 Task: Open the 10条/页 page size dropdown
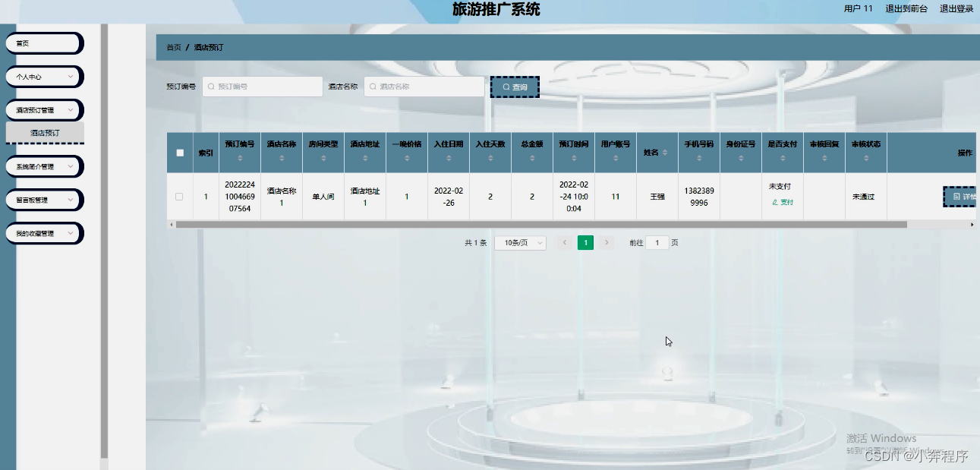tap(520, 243)
